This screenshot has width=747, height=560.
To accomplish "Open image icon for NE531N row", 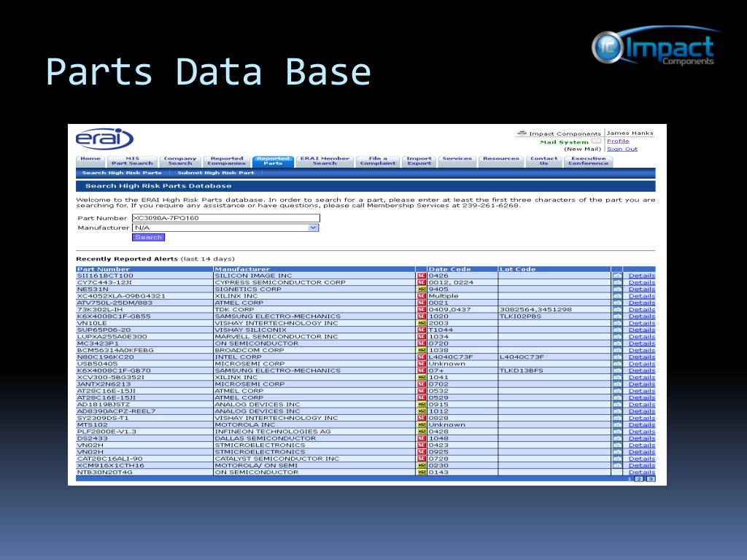I will click(x=617, y=289).
